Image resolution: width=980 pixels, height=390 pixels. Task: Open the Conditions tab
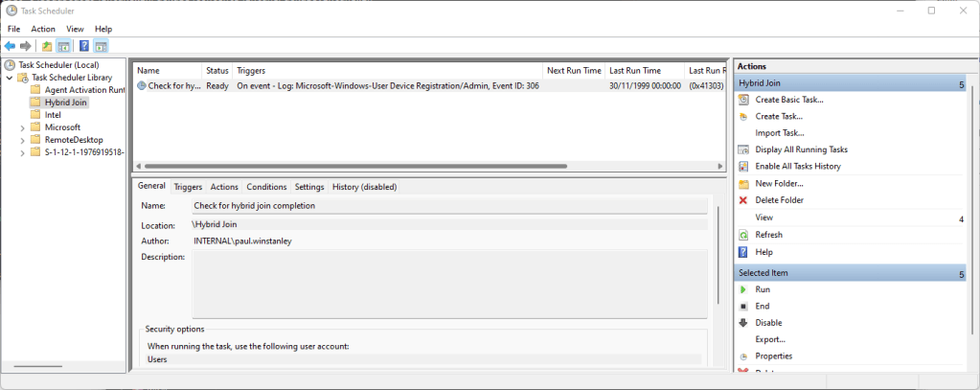[266, 187]
